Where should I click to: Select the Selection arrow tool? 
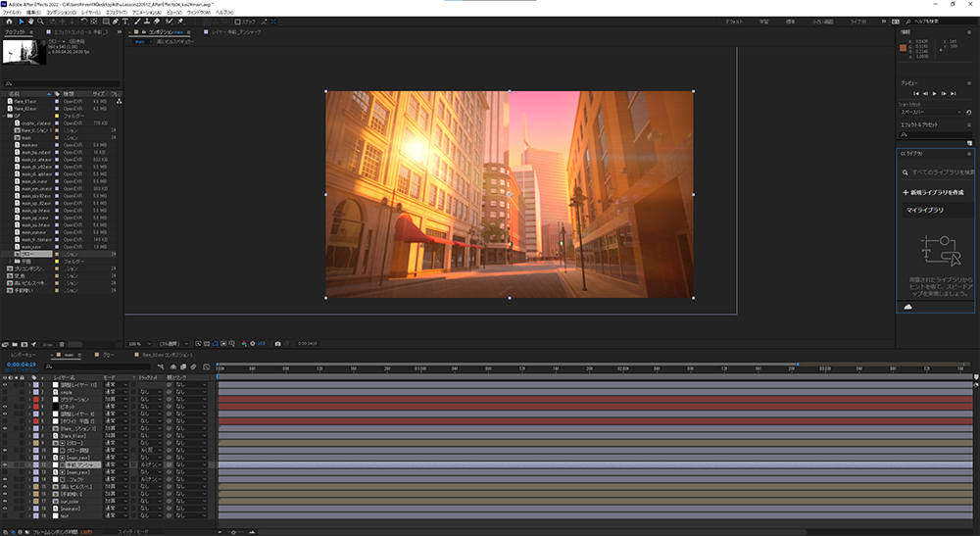pos(22,22)
